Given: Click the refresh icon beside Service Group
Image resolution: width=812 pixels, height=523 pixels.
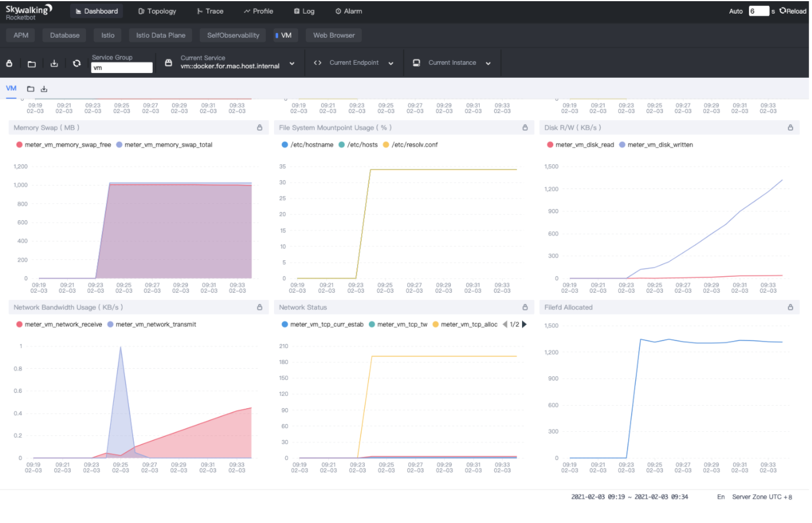Looking at the screenshot, I should click(77, 64).
